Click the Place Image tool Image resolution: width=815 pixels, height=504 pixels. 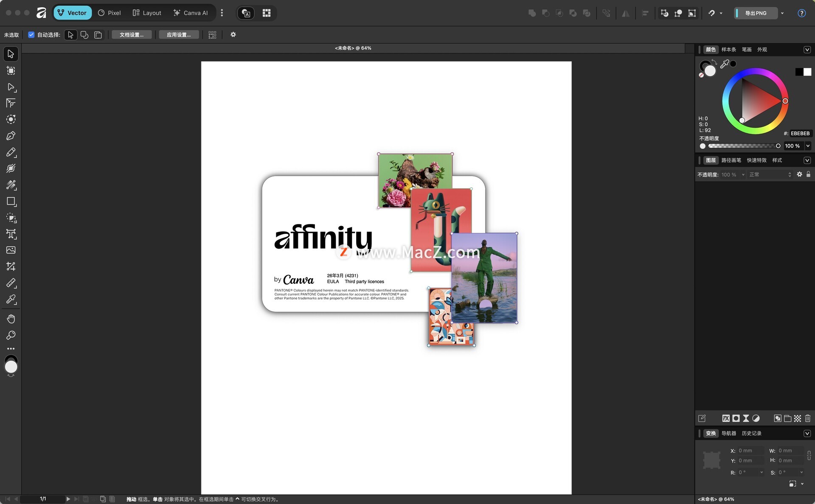pos(11,250)
